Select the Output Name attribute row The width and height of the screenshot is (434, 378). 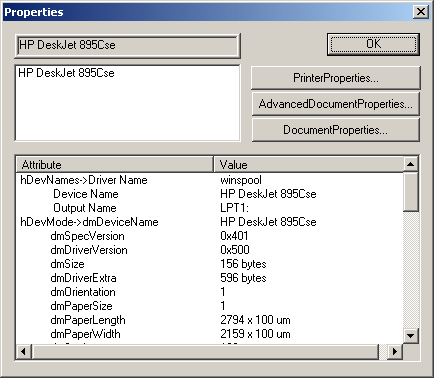pyautogui.click(x=209, y=208)
